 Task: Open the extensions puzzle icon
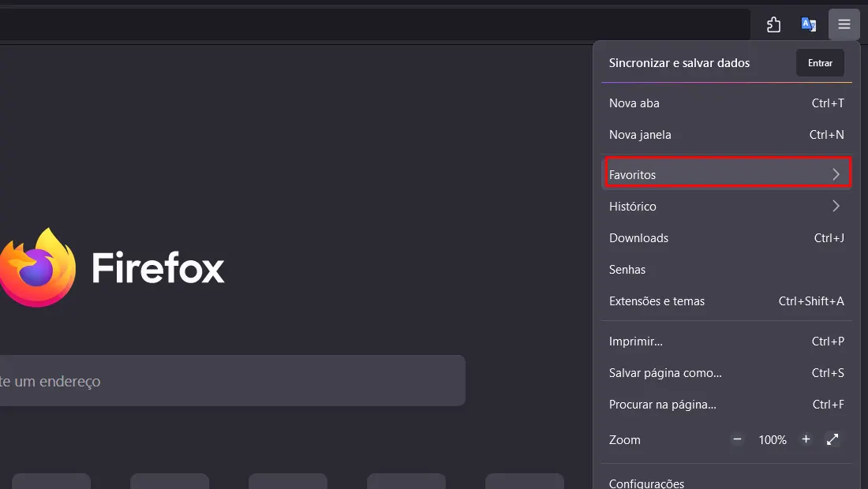tap(773, 24)
